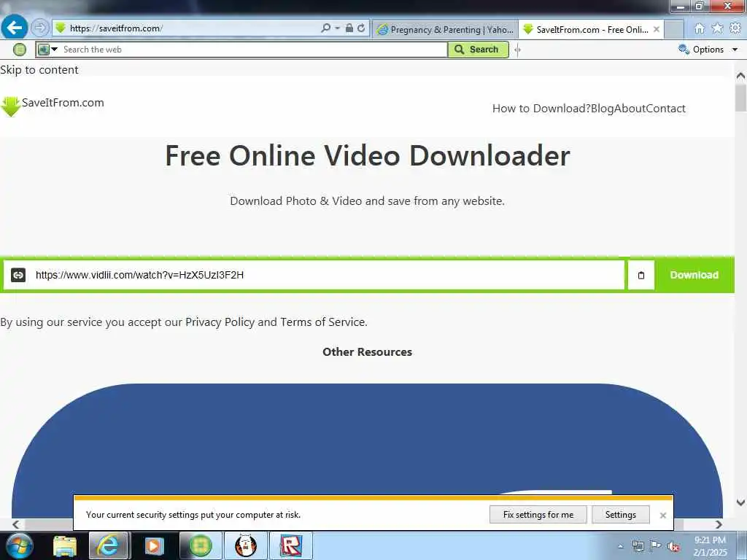The image size is (747, 560).
Task: Click the SaveItFrom.com site logo
Action: [x=53, y=105]
